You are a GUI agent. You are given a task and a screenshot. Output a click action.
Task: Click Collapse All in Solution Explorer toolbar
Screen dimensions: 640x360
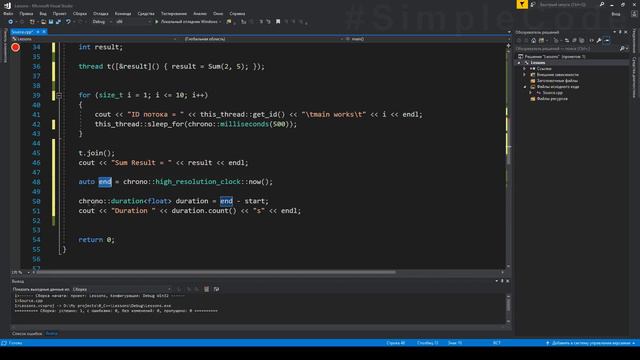pyautogui.click(x=574, y=40)
